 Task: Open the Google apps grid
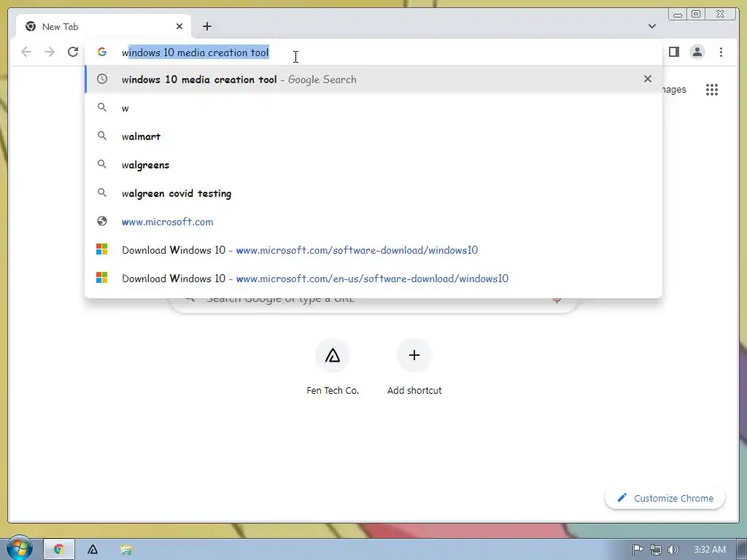click(x=712, y=90)
